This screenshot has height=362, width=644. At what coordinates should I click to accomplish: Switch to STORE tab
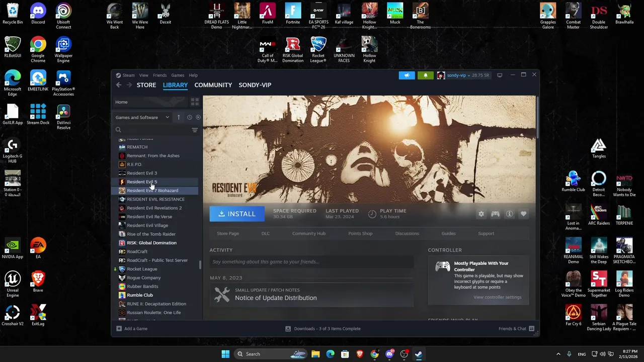[146, 85]
